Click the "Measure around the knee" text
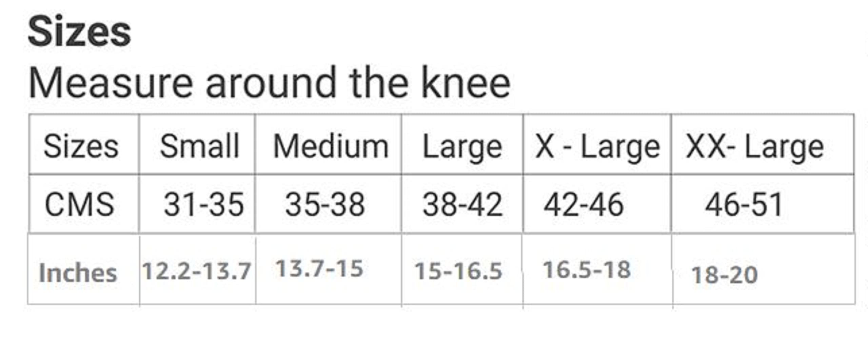This screenshot has height=344, width=868. [x=269, y=83]
